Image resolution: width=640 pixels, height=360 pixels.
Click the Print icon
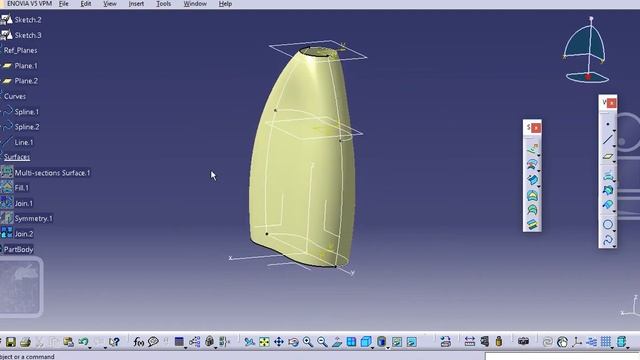click(25, 342)
